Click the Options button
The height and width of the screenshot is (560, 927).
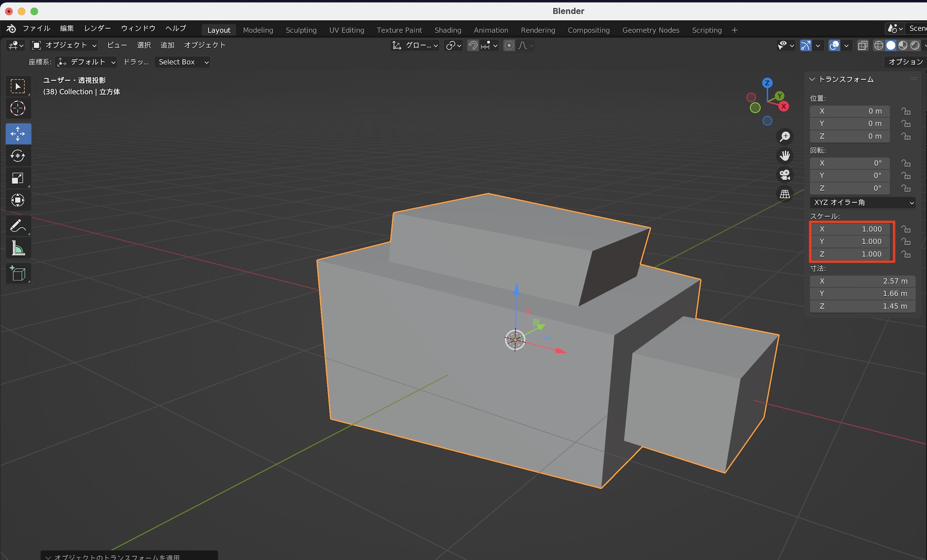pyautogui.click(x=905, y=62)
